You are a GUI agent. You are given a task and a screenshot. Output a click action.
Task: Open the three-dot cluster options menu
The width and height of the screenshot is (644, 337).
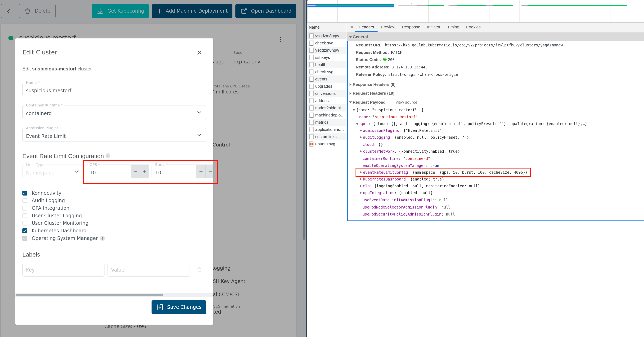[280, 39]
